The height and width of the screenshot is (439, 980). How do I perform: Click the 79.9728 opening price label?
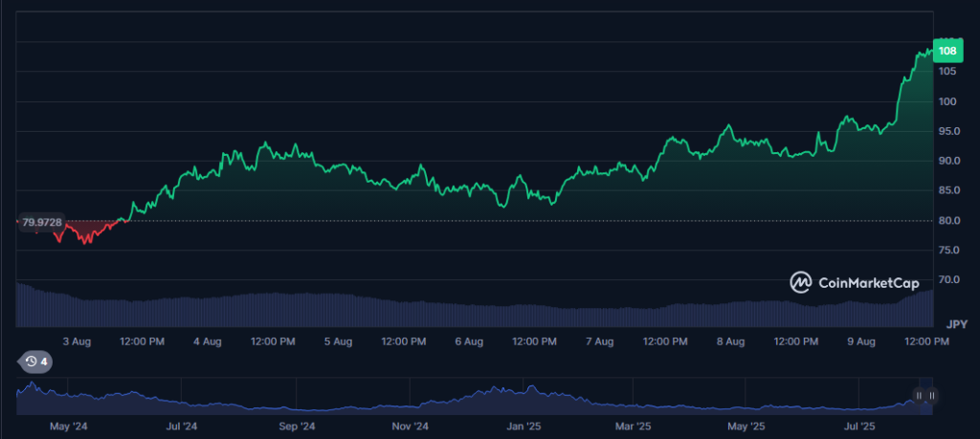[42, 222]
